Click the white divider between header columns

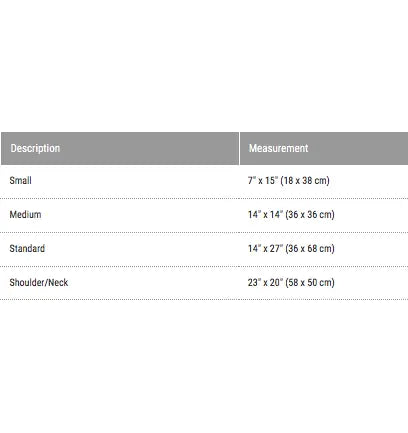(239, 148)
